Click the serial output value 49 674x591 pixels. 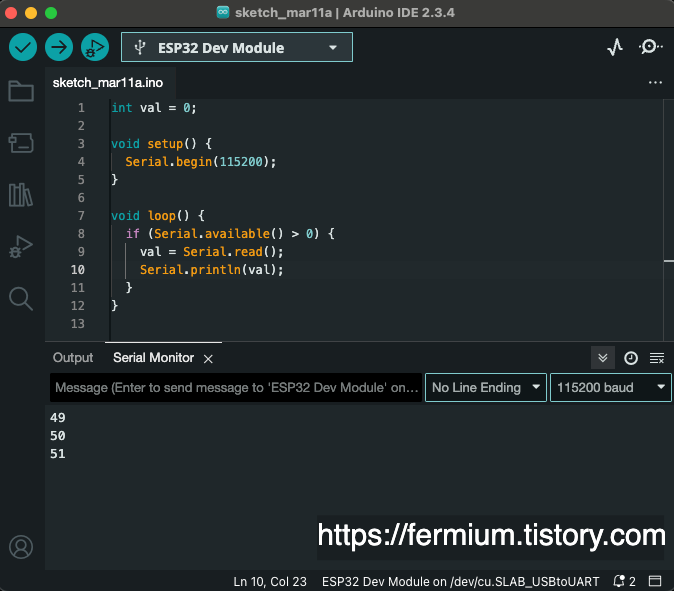tap(58, 417)
